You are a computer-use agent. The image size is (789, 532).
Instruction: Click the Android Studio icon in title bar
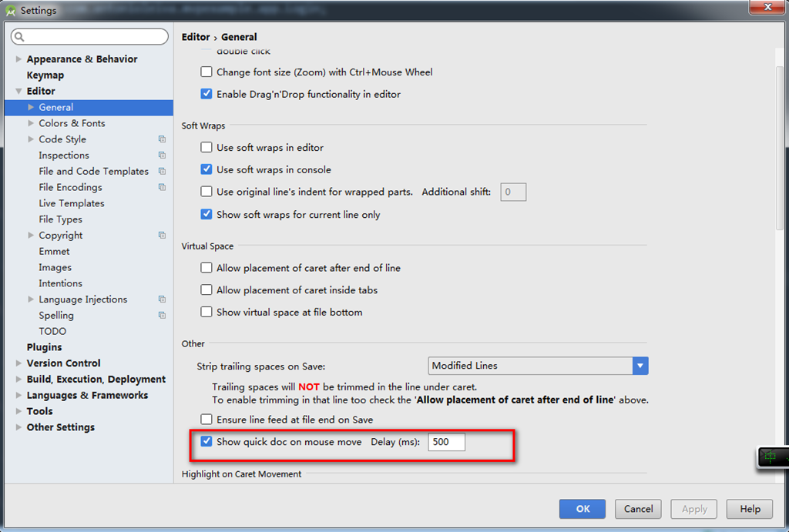(11, 11)
